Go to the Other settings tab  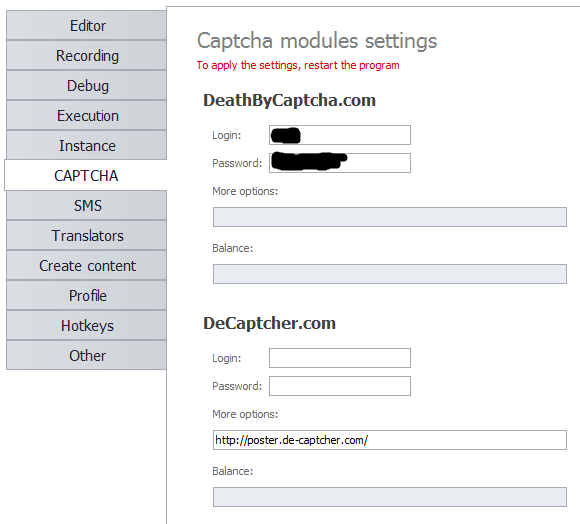tap(87, 355)
